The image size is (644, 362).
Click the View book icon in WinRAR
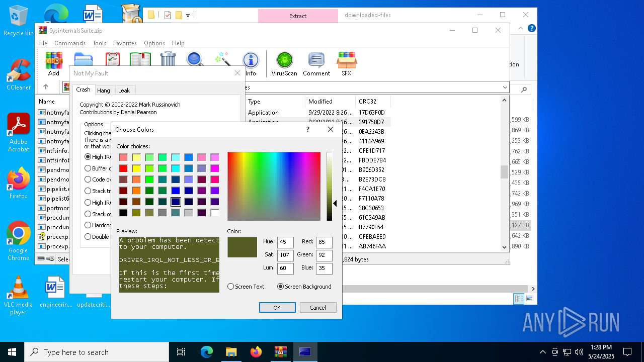(x=140, y=59)
